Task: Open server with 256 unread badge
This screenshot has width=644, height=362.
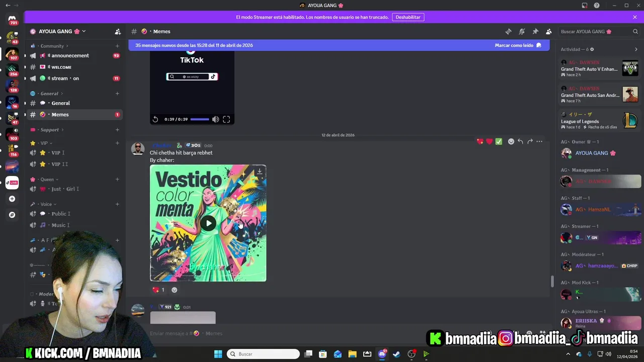Action: pyautogui.click(x=12, y=69)
